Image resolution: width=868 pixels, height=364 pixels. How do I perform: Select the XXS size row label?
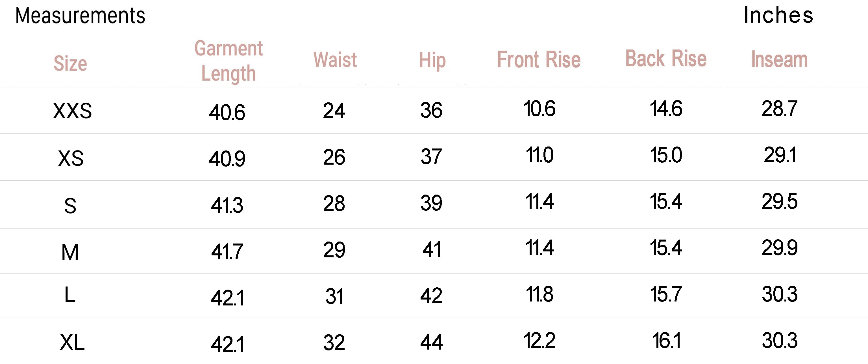click(72, 111)
